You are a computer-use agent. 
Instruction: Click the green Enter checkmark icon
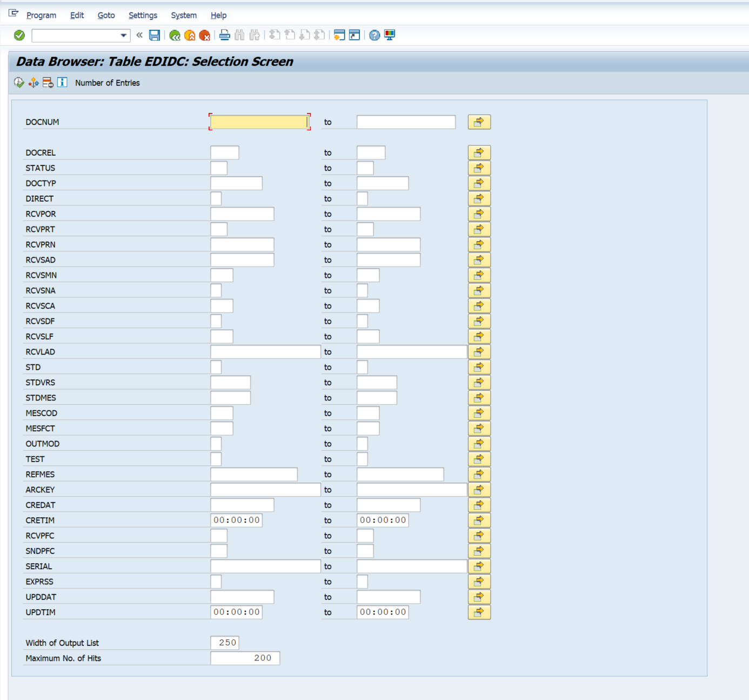coord(19,35)
